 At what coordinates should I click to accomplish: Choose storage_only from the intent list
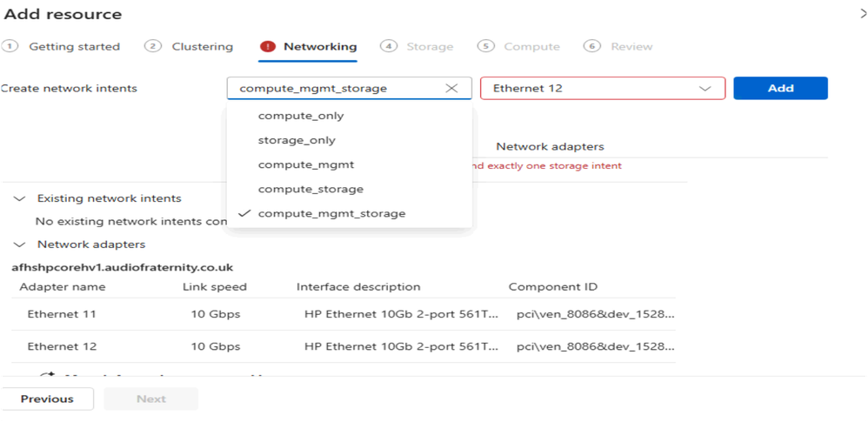297,140
